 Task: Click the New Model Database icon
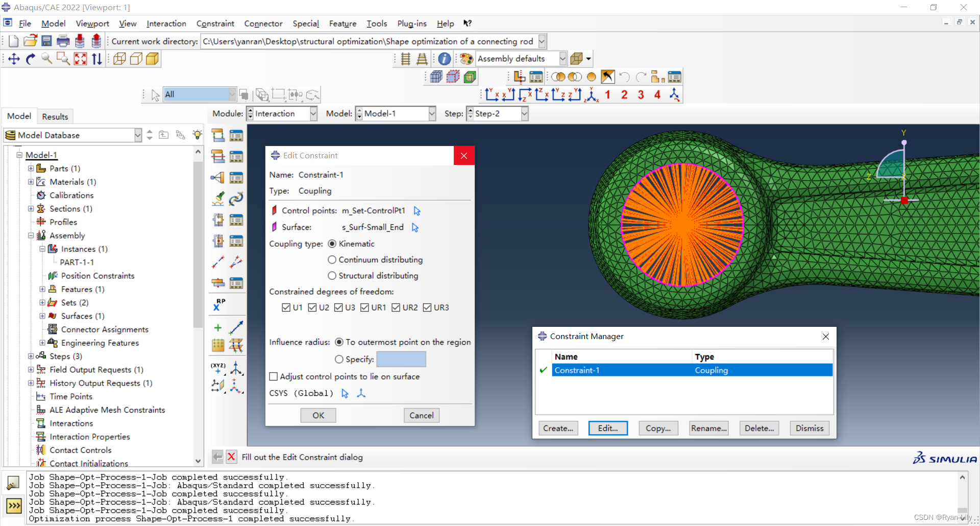point(14,41)
